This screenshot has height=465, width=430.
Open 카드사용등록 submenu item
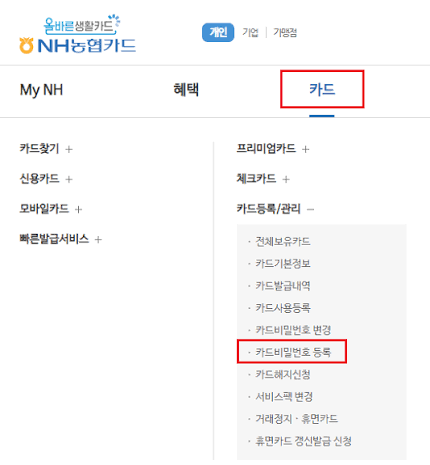[x=283, y=308]
